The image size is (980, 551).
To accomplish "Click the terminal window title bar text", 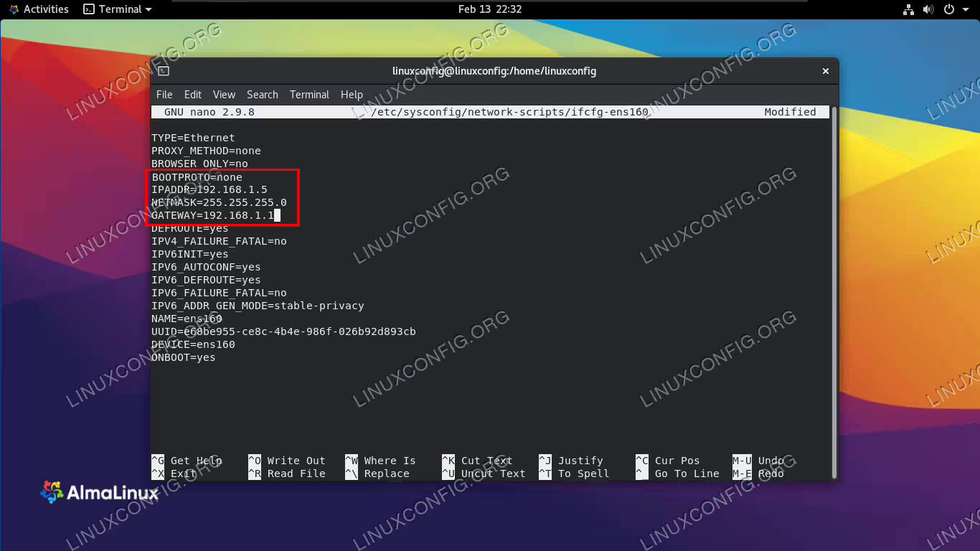I will 494,71.
